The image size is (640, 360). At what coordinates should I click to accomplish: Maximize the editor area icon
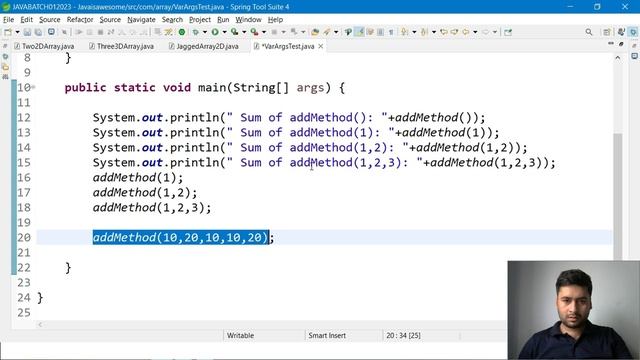(621, 43)
